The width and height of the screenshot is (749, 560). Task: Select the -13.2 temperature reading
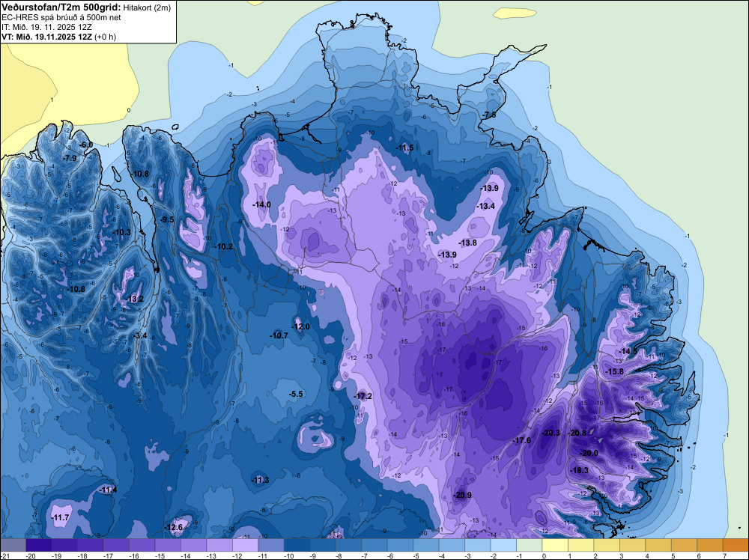tap(134, 299)
